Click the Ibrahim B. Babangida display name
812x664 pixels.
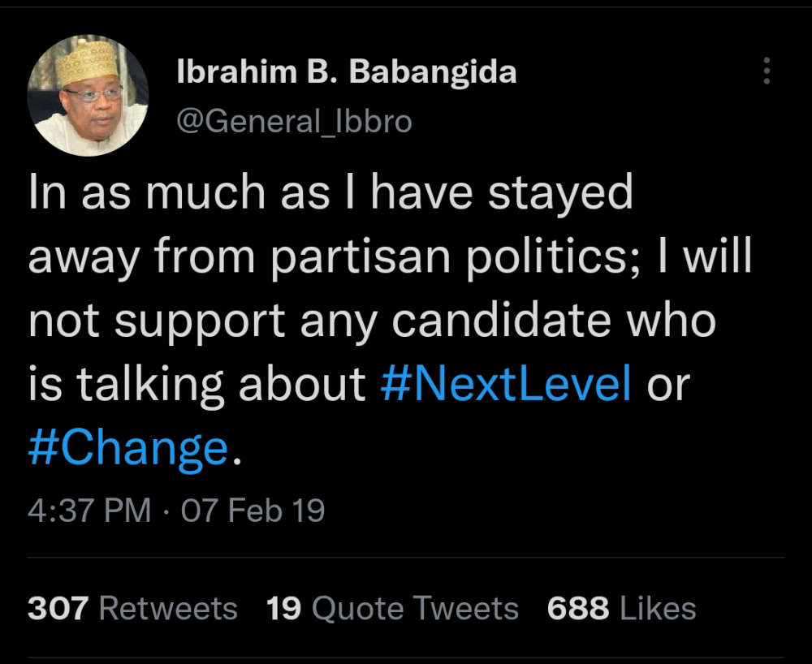(347, 71)
